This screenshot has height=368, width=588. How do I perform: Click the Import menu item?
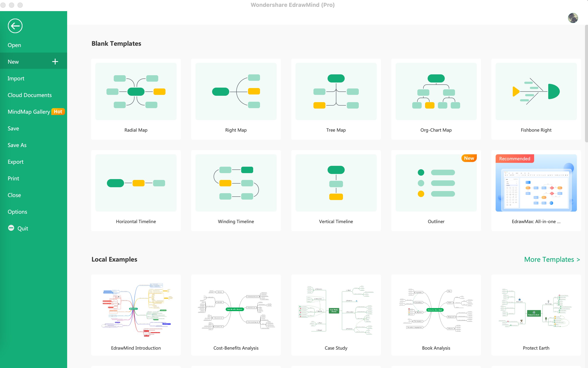tap(16, 78)
